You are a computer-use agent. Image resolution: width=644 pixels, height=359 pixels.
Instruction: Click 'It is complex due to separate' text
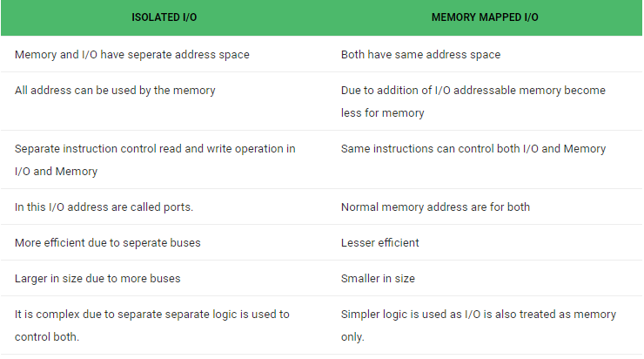151,315
